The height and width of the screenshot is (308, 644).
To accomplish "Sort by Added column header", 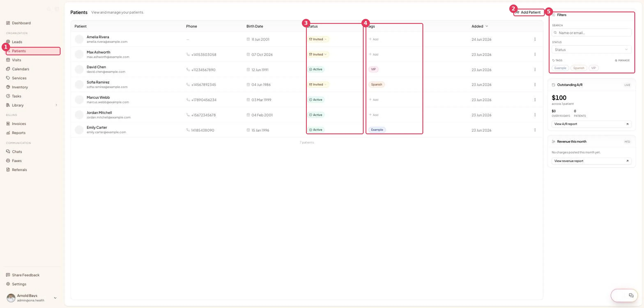I will pos(480,26).
